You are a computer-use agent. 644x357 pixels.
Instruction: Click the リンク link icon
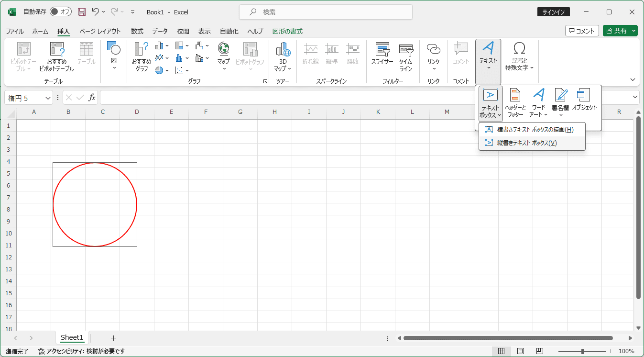pos(434,57)
